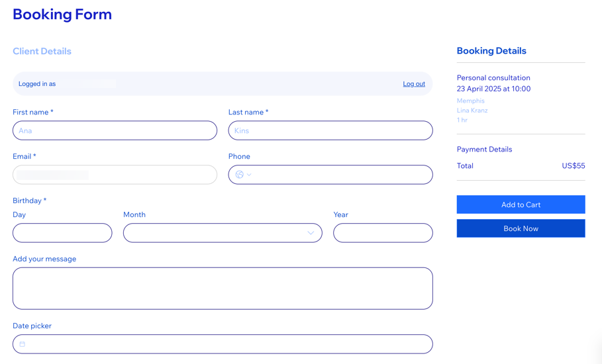602x364 pixels.
Task: Open the Month dropdown arrow
Action: pos(310,233)
